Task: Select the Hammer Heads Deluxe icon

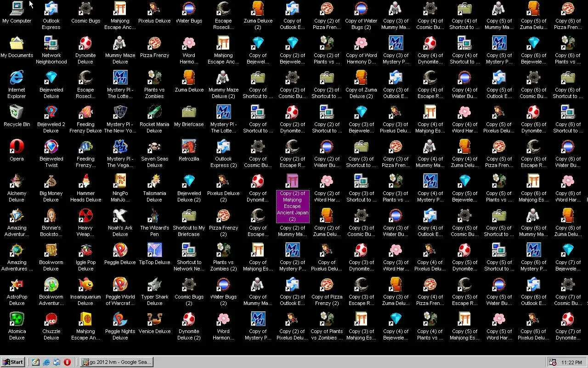Action: [x=86, y=189]
